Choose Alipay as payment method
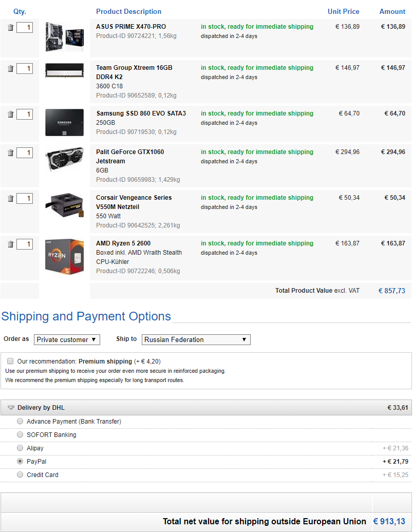 (x=20, y=448)
